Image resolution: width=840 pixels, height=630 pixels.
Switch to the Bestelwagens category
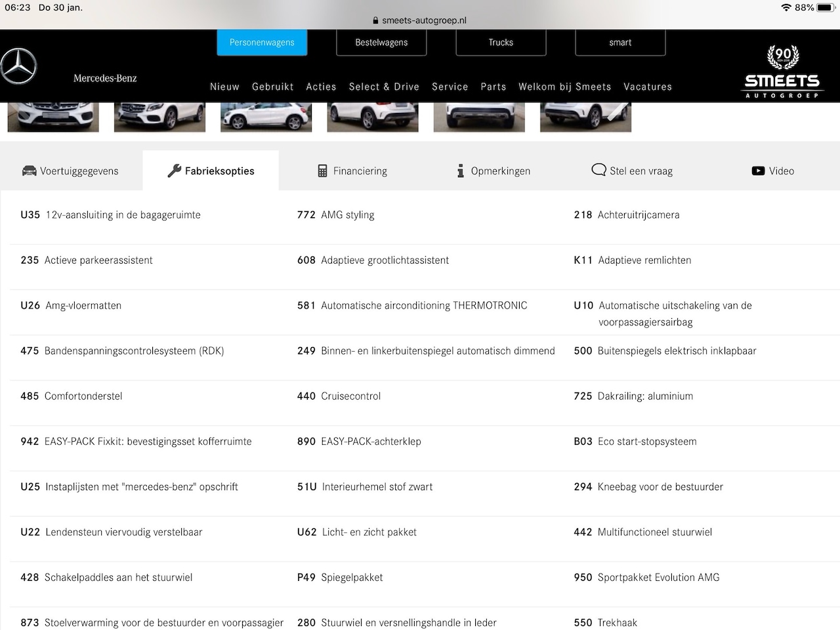pyautogui.click(x=381, y=43)
